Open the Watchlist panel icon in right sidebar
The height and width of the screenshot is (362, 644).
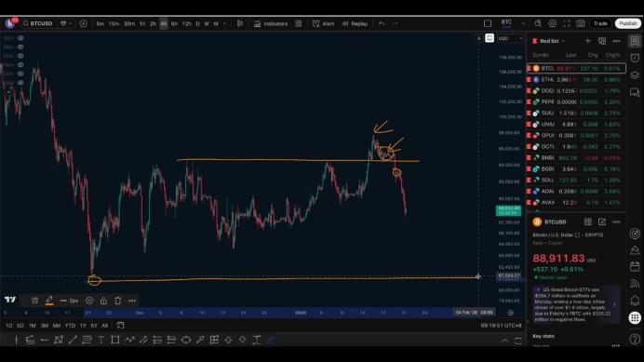pos(635,41)
